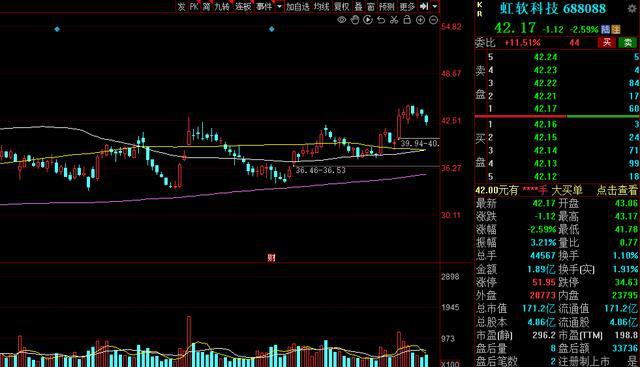Open the settings gear beside the stock name
The width and height of the screenshot is (640, 367).
pos(632,8)
